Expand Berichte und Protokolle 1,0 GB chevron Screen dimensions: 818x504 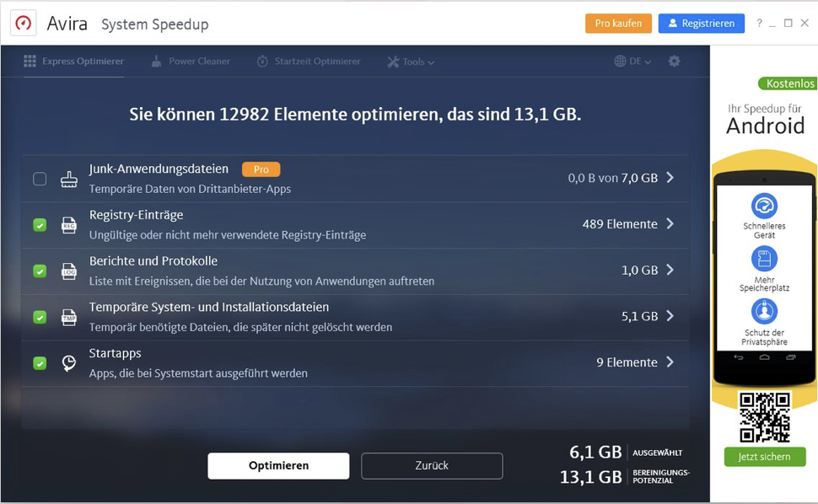[x=670, y=270]
